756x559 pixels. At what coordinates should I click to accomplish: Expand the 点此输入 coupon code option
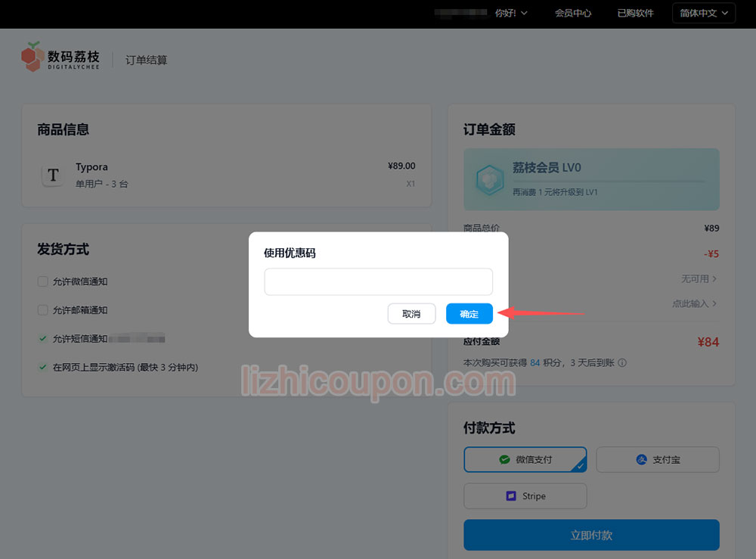point(694,303)
